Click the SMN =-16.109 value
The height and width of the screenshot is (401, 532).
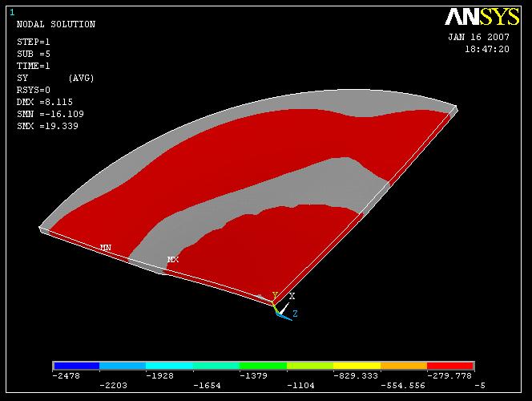pos(50,114)
